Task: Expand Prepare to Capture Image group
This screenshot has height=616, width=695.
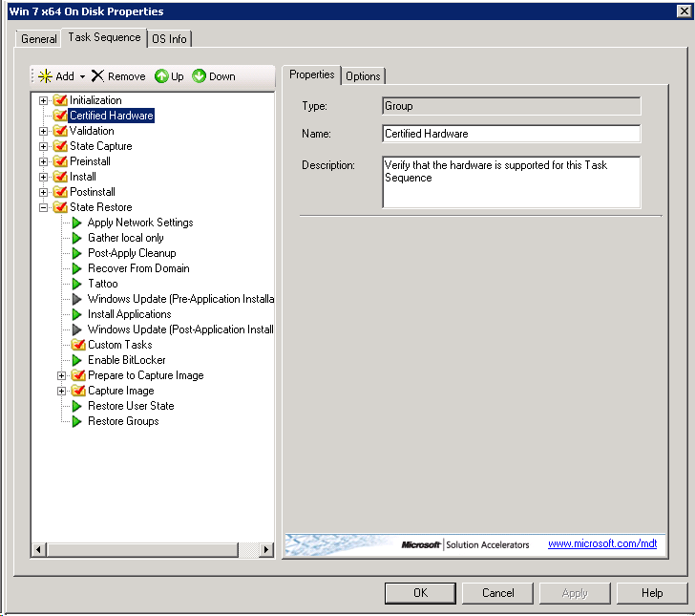Action: [62, 375]
